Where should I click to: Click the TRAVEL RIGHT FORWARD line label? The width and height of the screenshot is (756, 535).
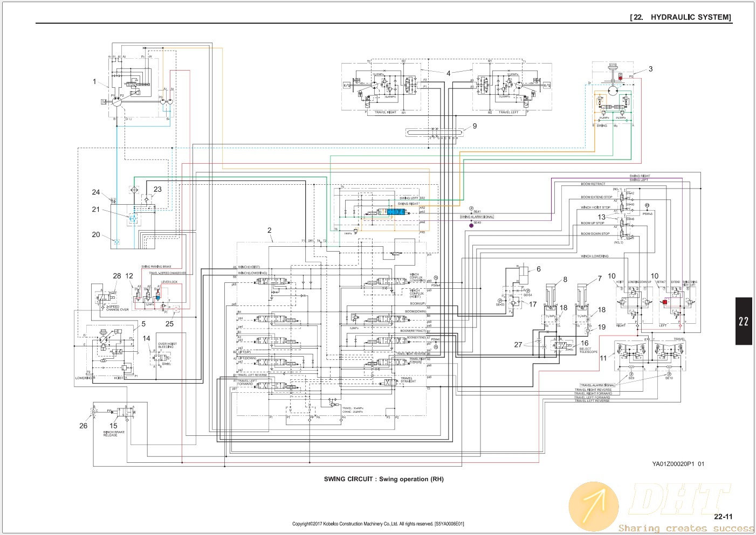point(593,393)
